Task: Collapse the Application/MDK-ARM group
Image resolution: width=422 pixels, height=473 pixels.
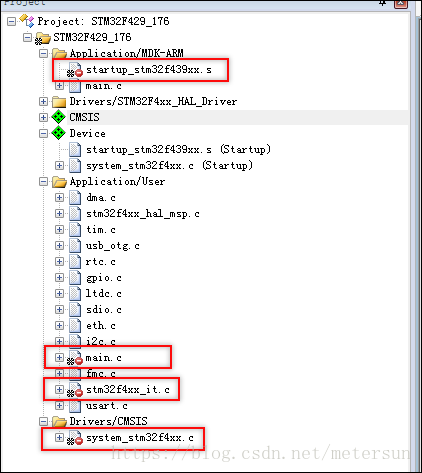Action: [x=43, y=53]
